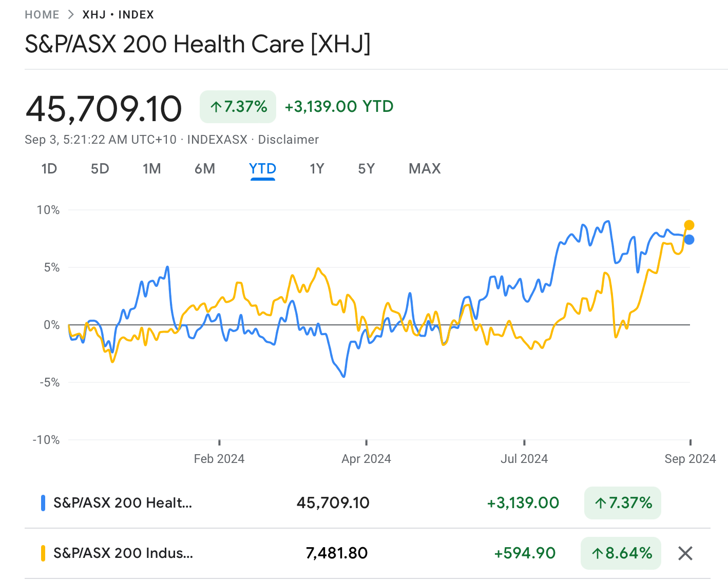Click the breadcrumb chevron after HOME

coord(71,14)
